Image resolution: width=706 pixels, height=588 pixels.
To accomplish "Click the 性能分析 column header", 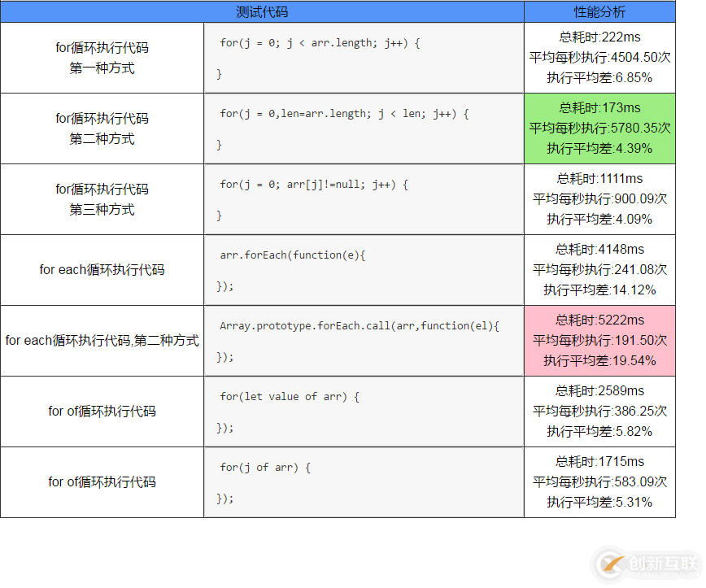I will (x=599, y=12).
